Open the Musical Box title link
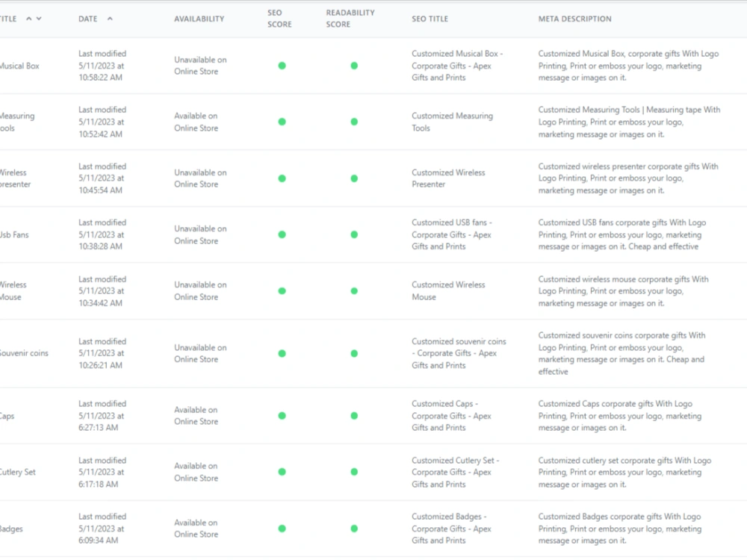Image resolution: width=747 pixels, height=560 pixels. 19,66
